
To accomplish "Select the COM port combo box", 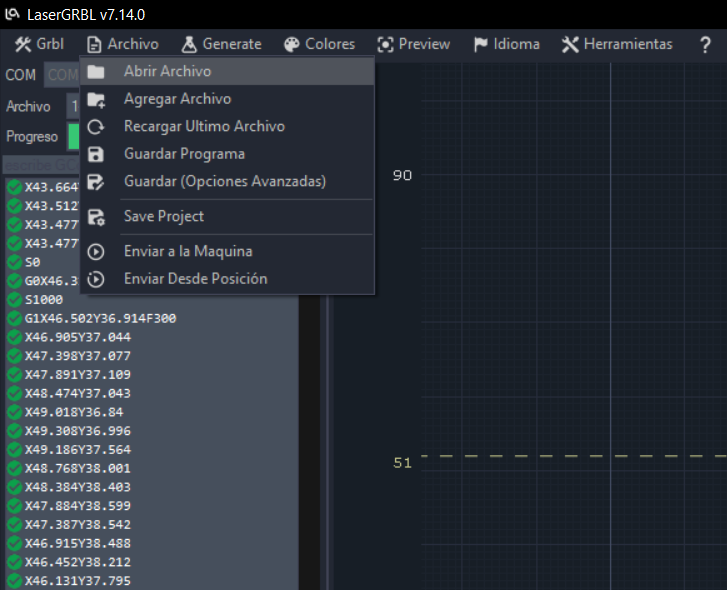I will [61, 75].
